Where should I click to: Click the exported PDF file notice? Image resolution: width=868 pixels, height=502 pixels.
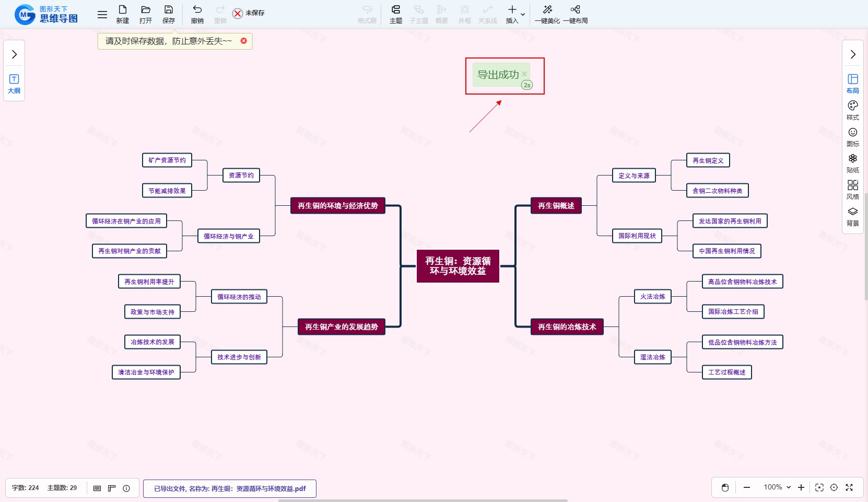(x=230, y=488)
